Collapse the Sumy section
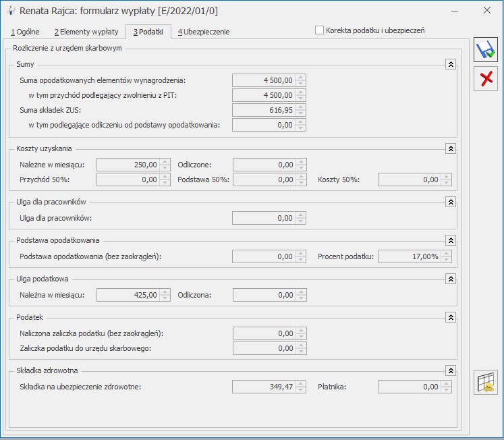The width and height of the screenshot is (504, 440). pyautogui.click(x=451, y=64)
